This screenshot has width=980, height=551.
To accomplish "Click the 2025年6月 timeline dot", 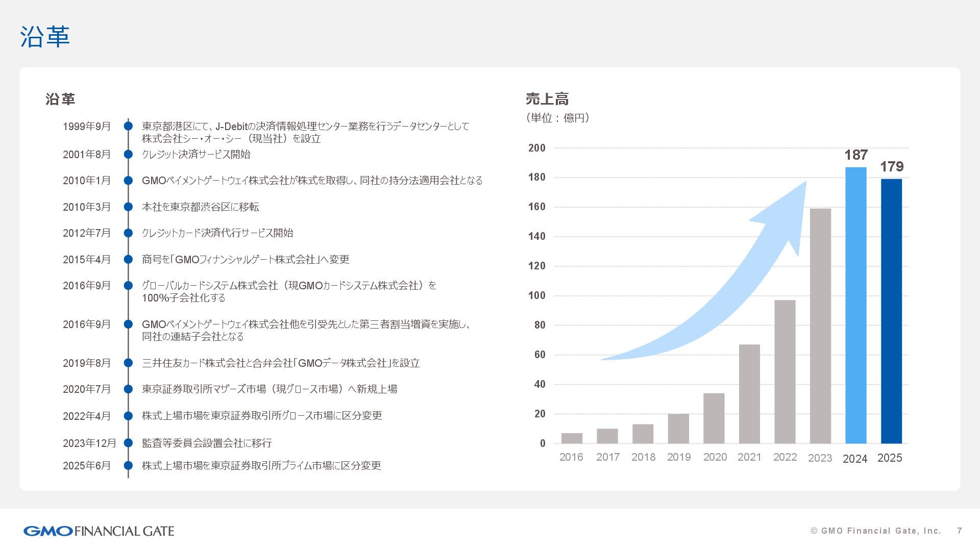I will coord(128,465).
